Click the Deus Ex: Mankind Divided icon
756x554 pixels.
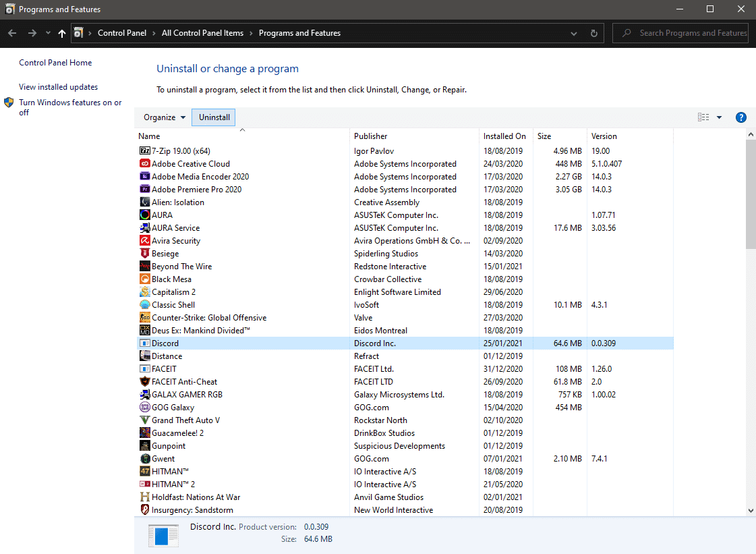point(144,331)
